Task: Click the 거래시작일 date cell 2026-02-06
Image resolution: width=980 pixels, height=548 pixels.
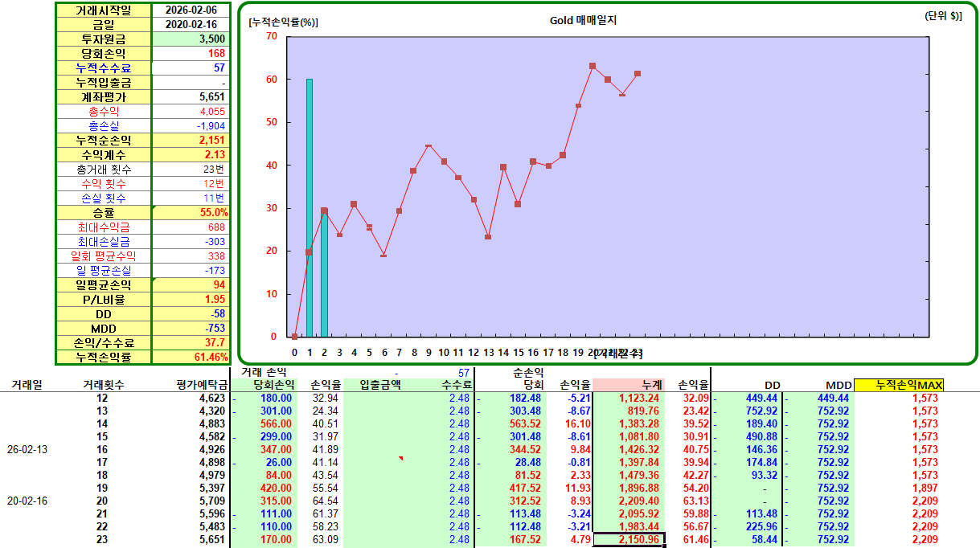Action: pyautogui.click(x=190, y=10)
